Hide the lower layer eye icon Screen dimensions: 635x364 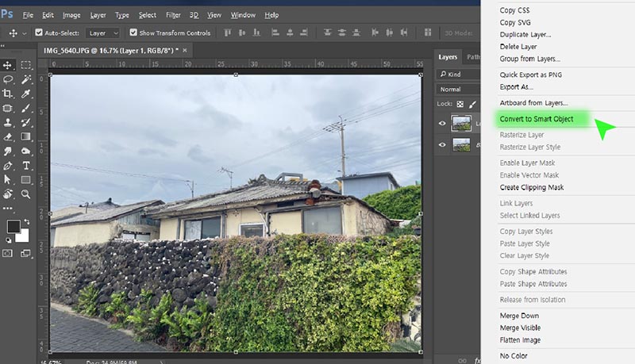pyautogui.click(x=442, y=145)
